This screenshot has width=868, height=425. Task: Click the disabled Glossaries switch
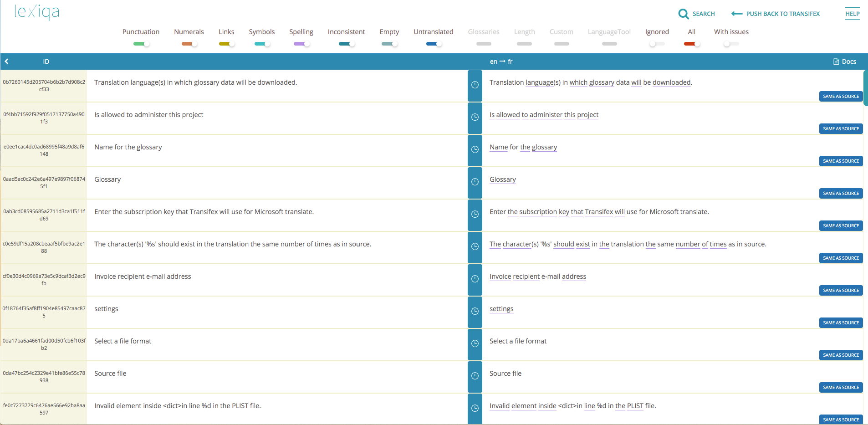tap(484, 44)
